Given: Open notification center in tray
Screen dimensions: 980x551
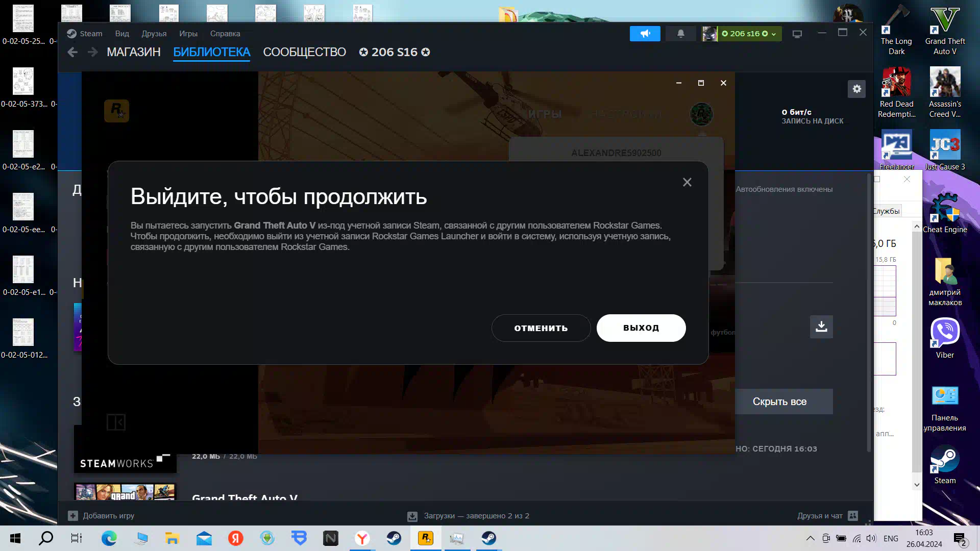Looking at the screenshot, I should coord(960,538).
